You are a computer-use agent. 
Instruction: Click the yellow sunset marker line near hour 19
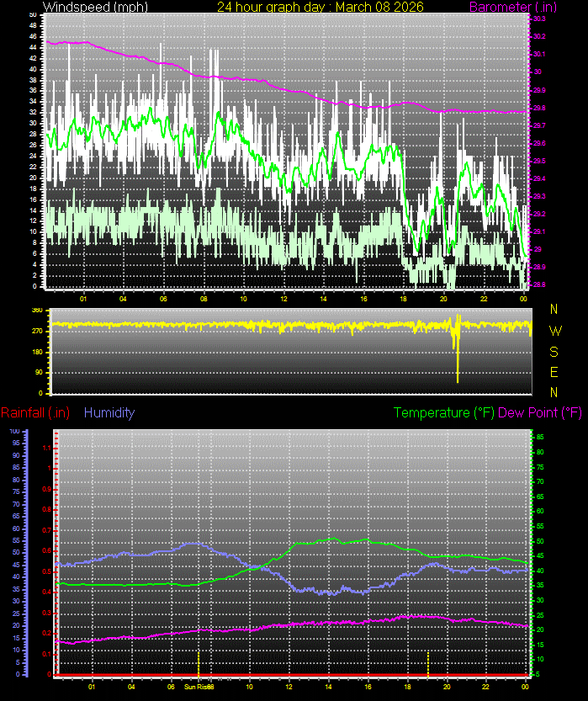point(428,663)
